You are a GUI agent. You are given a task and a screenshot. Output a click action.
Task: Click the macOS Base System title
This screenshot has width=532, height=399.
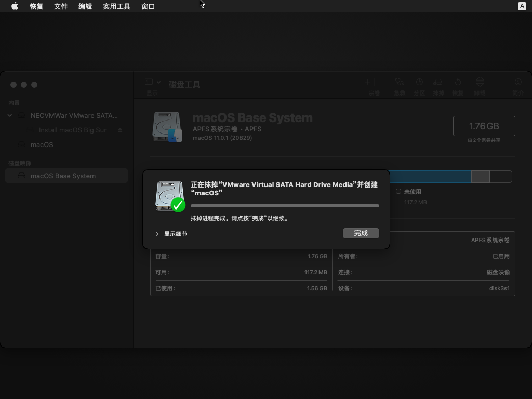point(252,118)
